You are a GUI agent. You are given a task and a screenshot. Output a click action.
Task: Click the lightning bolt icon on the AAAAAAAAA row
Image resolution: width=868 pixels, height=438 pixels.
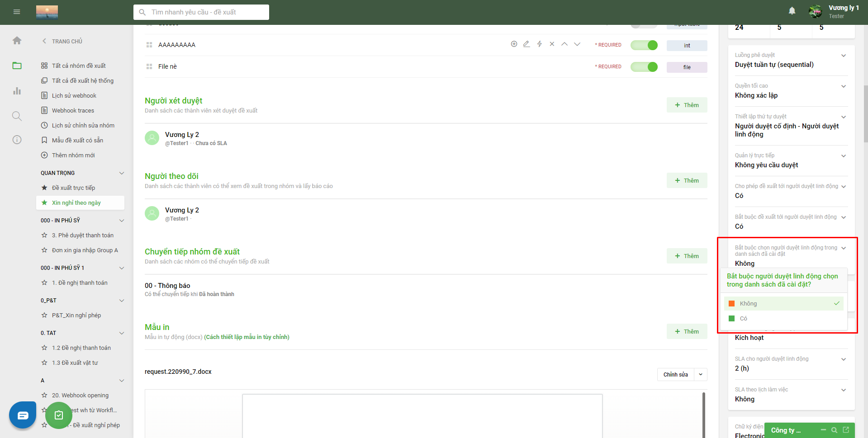click(x=539, y=44)
